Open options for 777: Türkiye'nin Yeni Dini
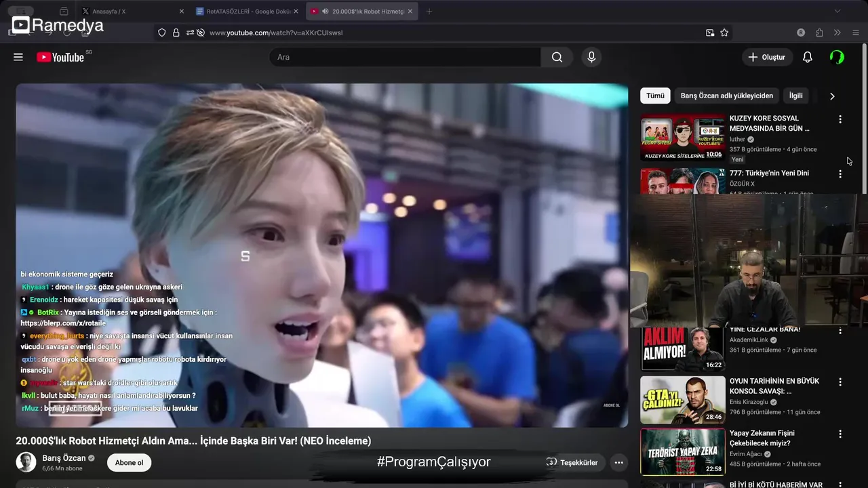 coord(840,174)
